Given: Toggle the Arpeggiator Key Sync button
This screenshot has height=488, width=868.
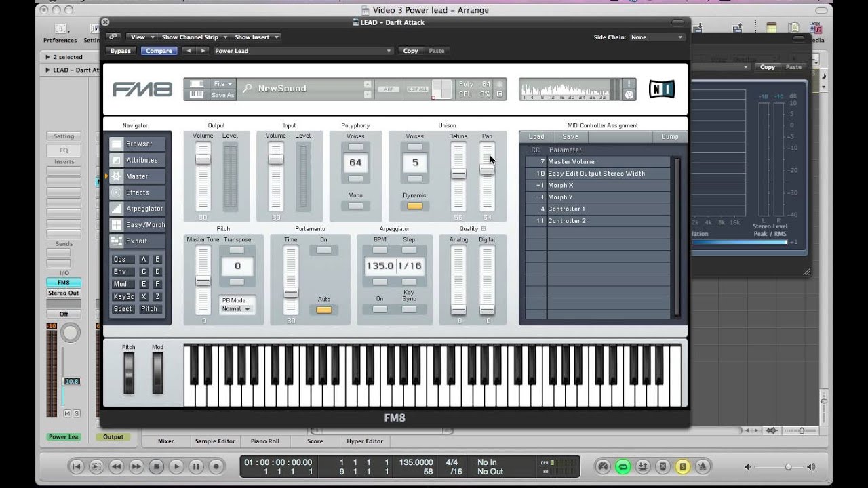Looking at the screenshot, I should pyautogui.click(x=409, y=309).
